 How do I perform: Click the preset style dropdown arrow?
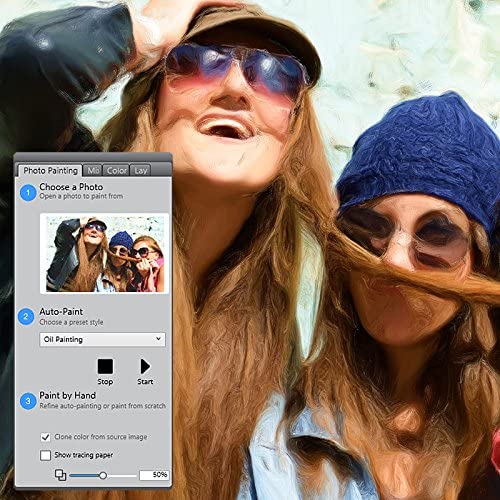pos(158,339)
